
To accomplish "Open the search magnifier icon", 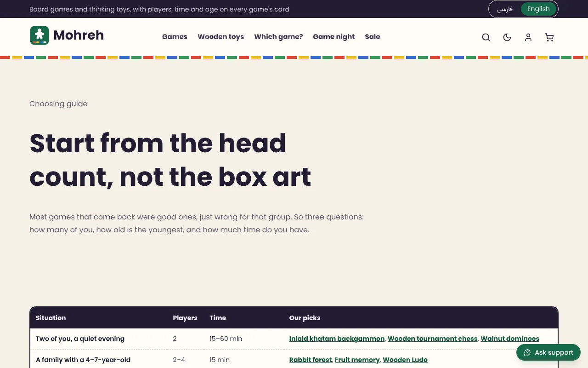I will (486, 37).
